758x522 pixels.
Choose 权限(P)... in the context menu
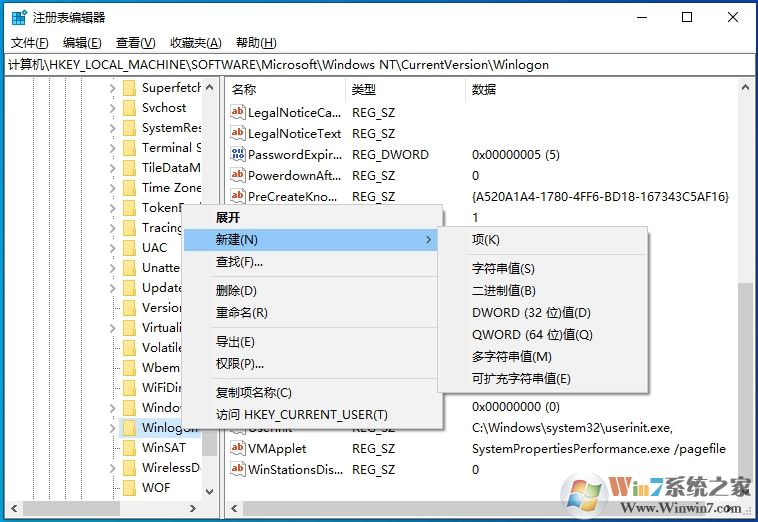(x=313, y=363)
